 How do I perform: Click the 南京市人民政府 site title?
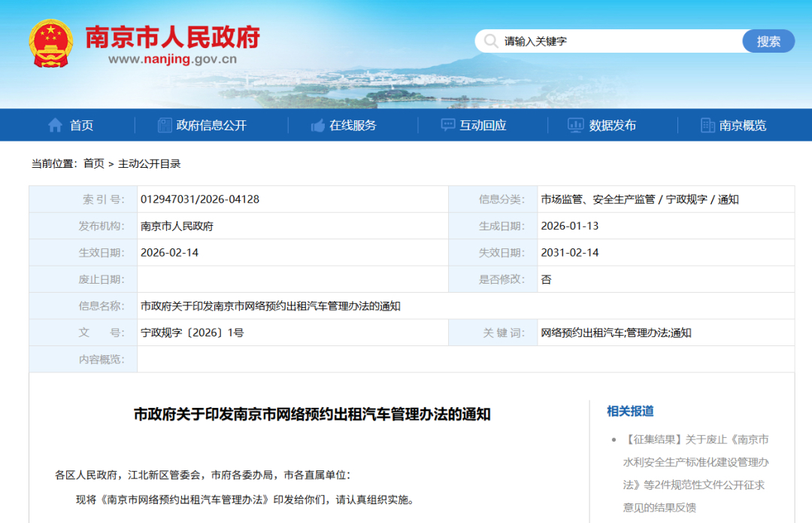click(172, 36)
